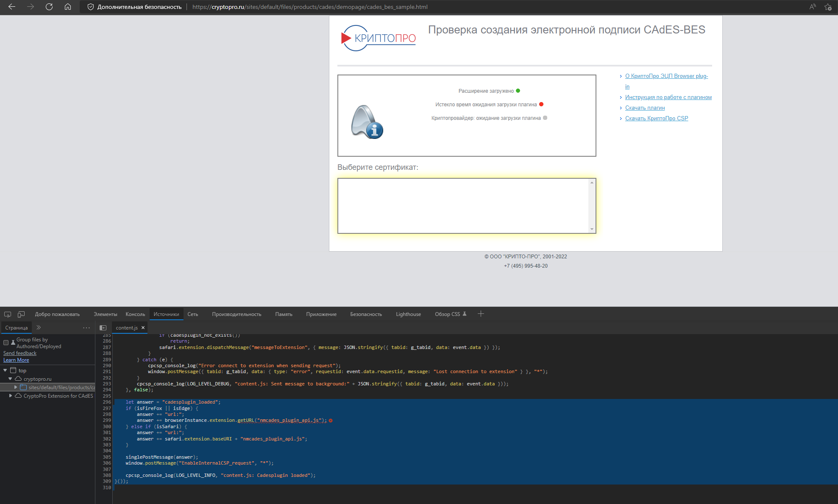Image resolution: width=838 pixels, height=504 pixels.
Task: Click the Learn More link
Action: tap(16, 360)
